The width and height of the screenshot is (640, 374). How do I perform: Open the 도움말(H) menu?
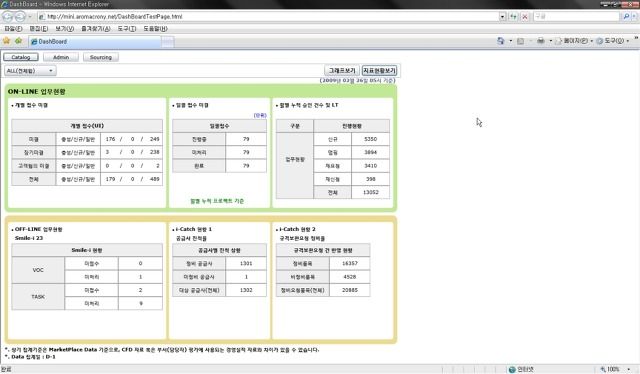(x=155, y=29)
